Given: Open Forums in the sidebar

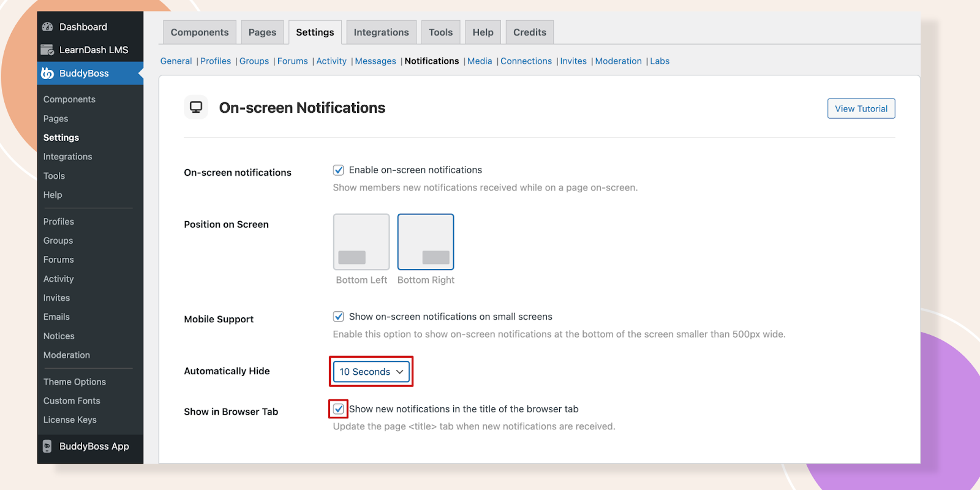Looking at the screenshot, I should point(59,260).
